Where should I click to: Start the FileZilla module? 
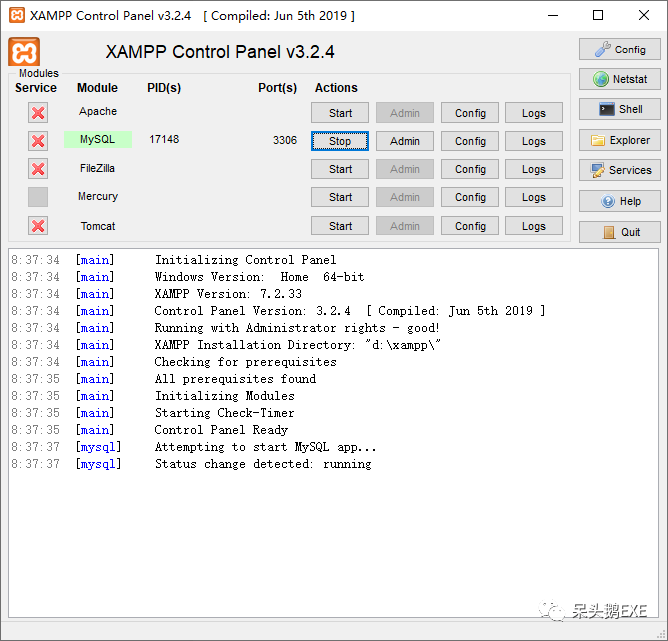340,169
